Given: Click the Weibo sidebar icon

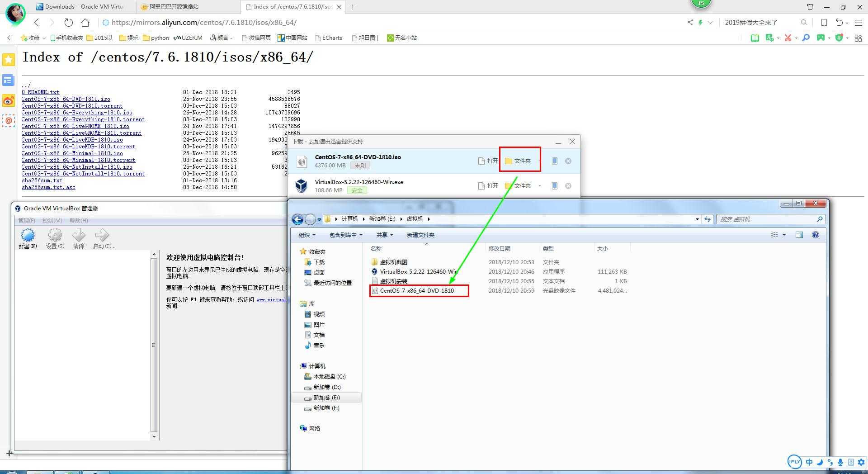Looking at the screenshot, I should 9,100.
